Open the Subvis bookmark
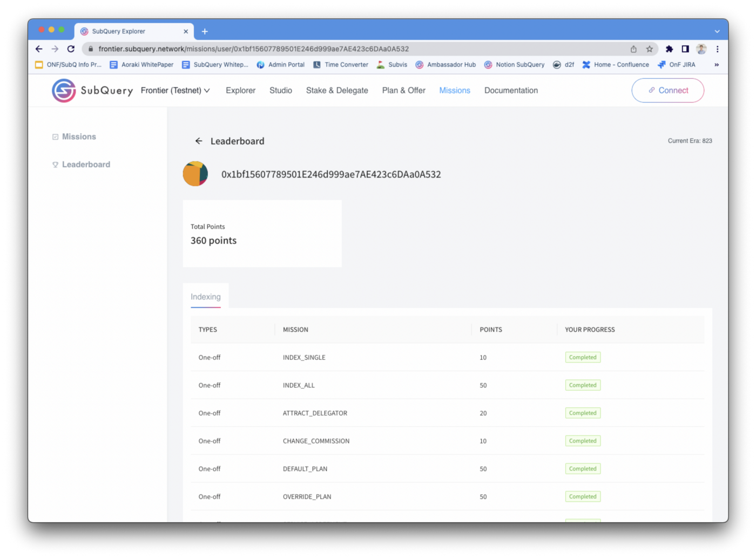 392,65
